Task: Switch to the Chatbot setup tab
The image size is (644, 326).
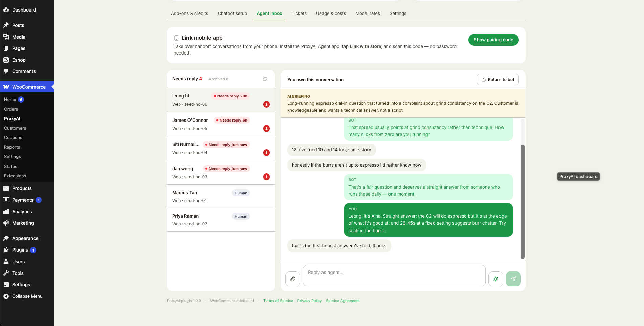Action: (x=232, y=13)
